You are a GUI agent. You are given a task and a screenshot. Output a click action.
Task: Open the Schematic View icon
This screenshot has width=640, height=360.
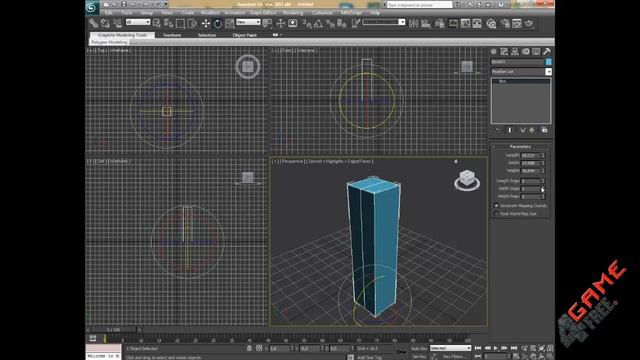coord(477,23)
